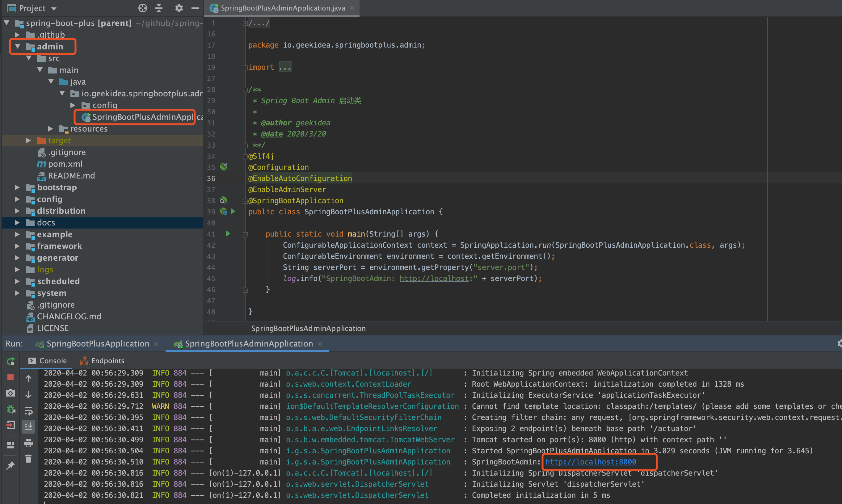Click the Collapse All icon in Project toolbar
This screenshot has height=504, width=842.
click(159, 8)
